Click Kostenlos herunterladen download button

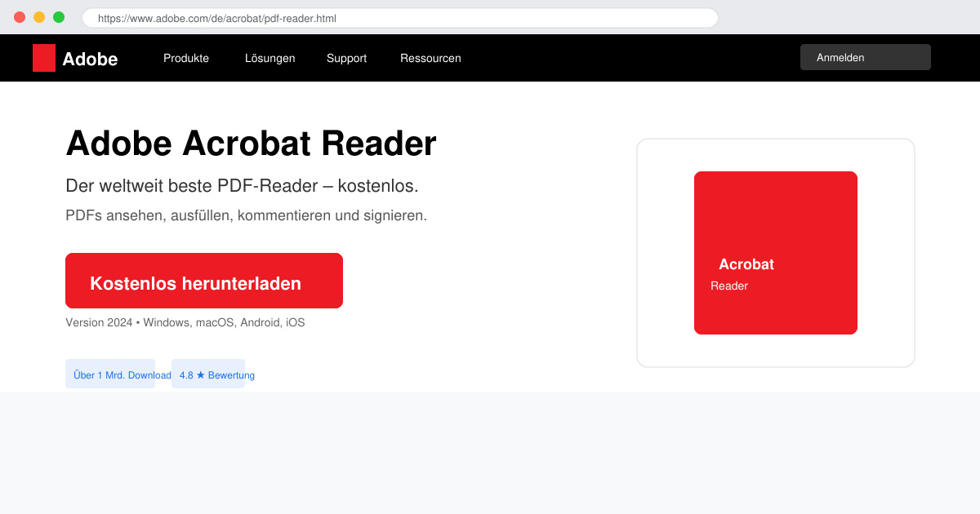point(204,281)
